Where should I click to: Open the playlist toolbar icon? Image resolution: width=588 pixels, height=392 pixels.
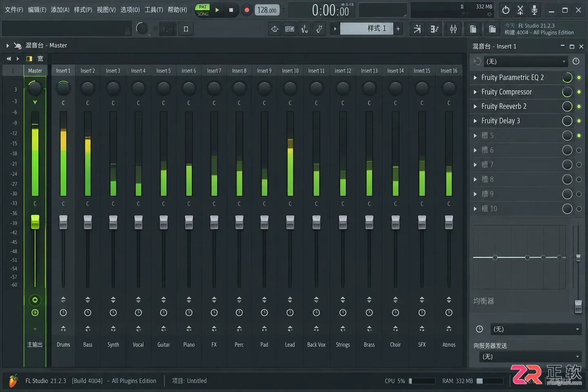point(417,29)
